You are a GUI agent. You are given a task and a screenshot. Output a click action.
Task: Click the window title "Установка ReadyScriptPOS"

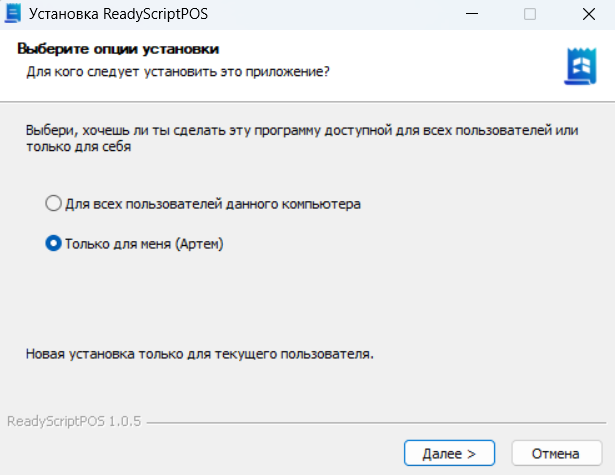(x=118, y=14)
